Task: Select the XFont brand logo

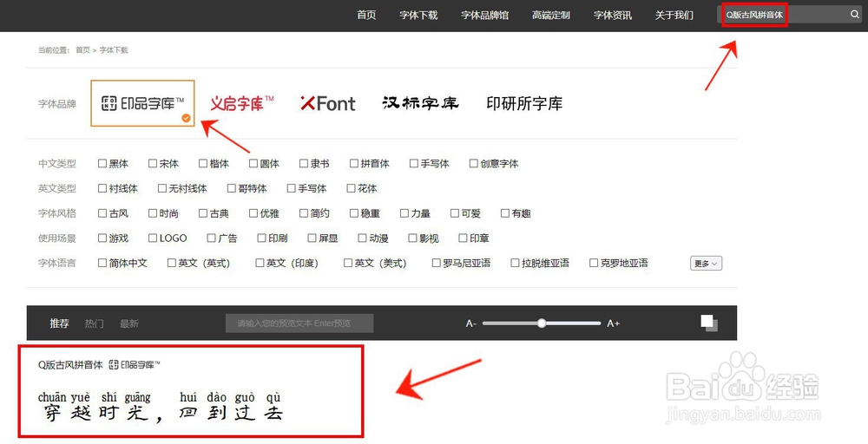Action: [328, 103]
